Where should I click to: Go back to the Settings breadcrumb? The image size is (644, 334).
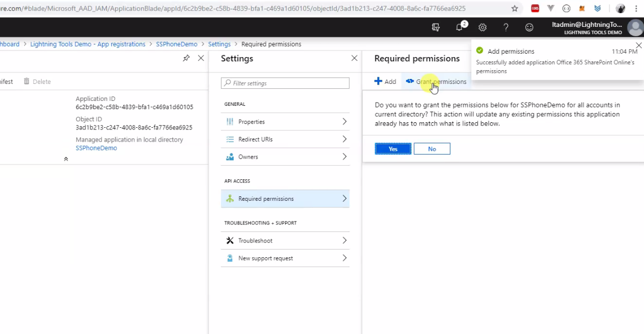(x=219, y=44)
